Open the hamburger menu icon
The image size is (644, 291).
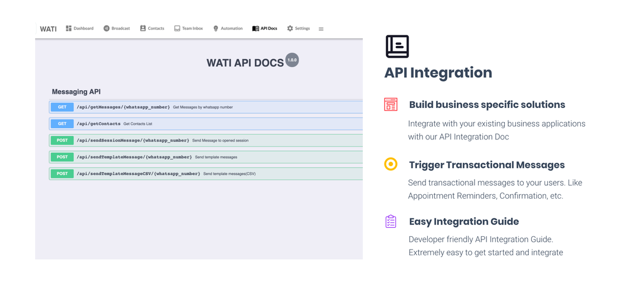(321, 29)
